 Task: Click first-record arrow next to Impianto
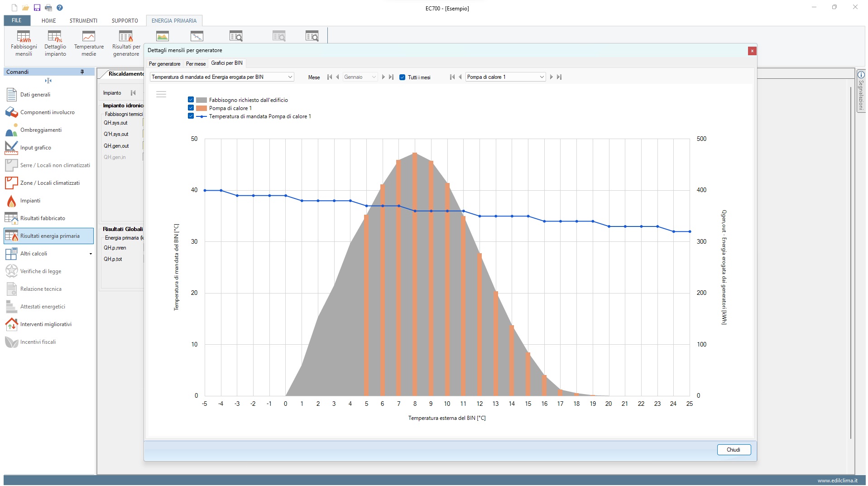pos(133,93)
